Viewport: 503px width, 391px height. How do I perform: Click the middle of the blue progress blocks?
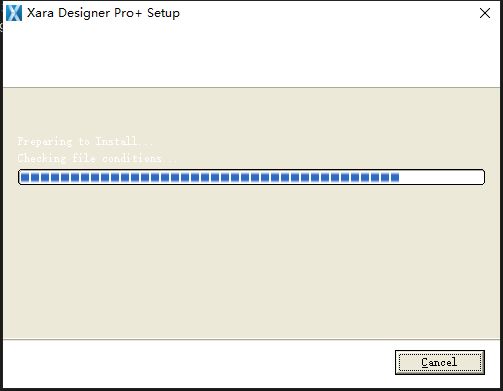(210, 177)
